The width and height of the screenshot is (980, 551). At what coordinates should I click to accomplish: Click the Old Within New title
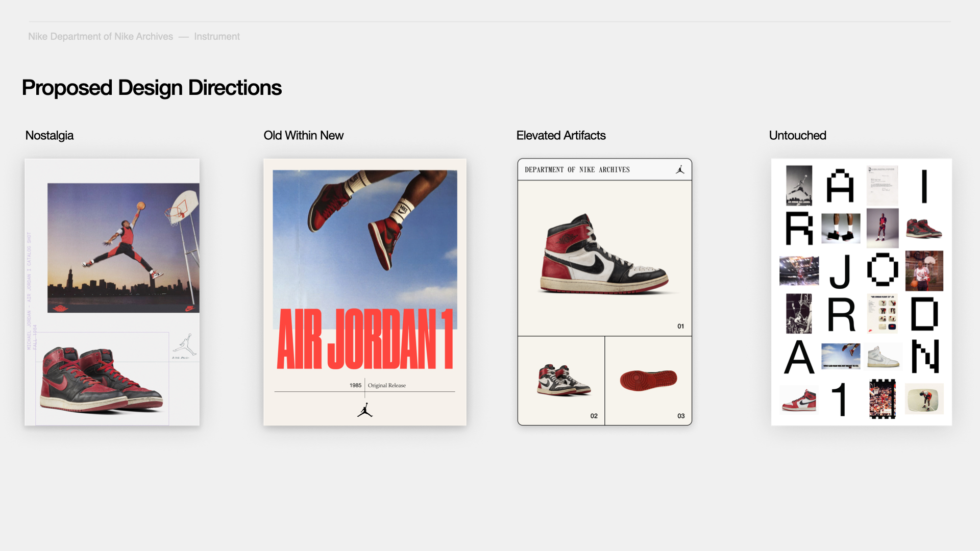pyautogui.click(x=304, y=135)
